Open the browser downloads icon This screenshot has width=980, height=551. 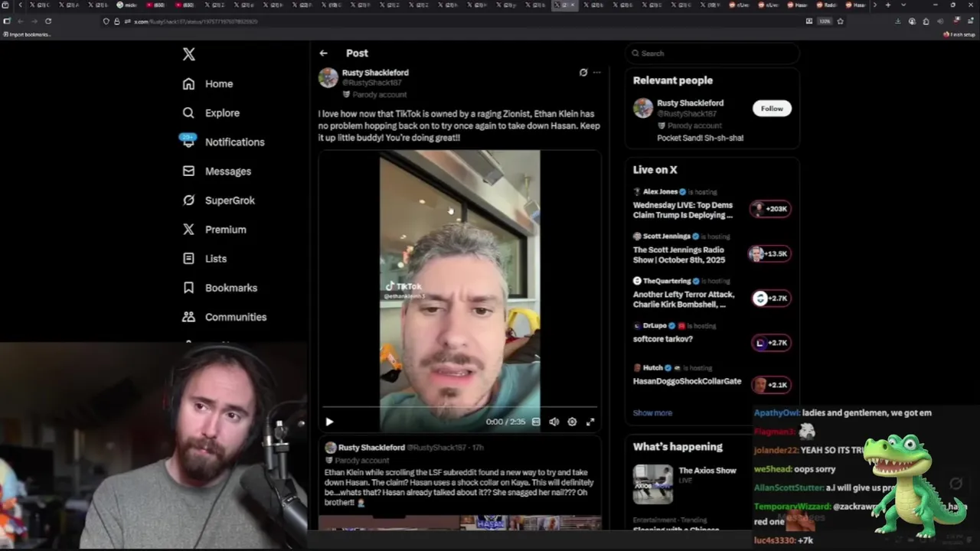898,21
